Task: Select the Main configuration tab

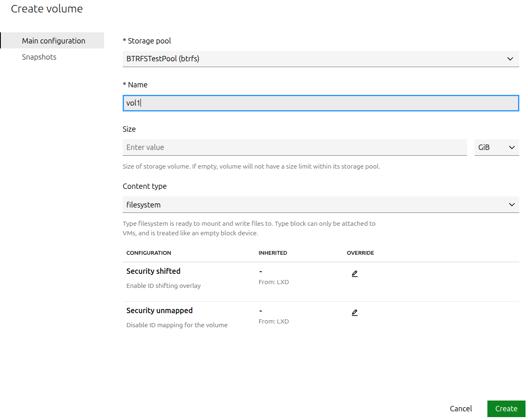Action: tap(53, 41)
